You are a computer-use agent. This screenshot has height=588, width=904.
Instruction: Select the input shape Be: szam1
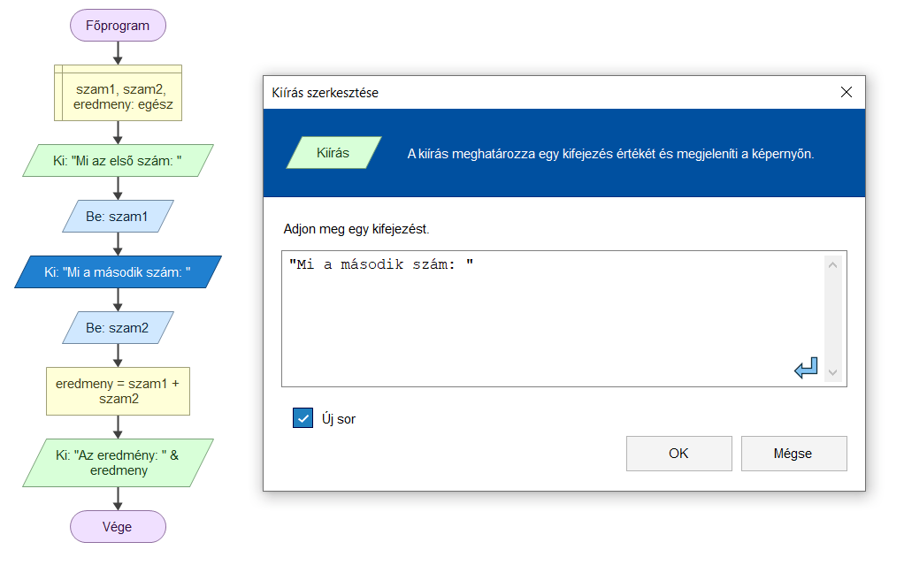click(119, 216)
